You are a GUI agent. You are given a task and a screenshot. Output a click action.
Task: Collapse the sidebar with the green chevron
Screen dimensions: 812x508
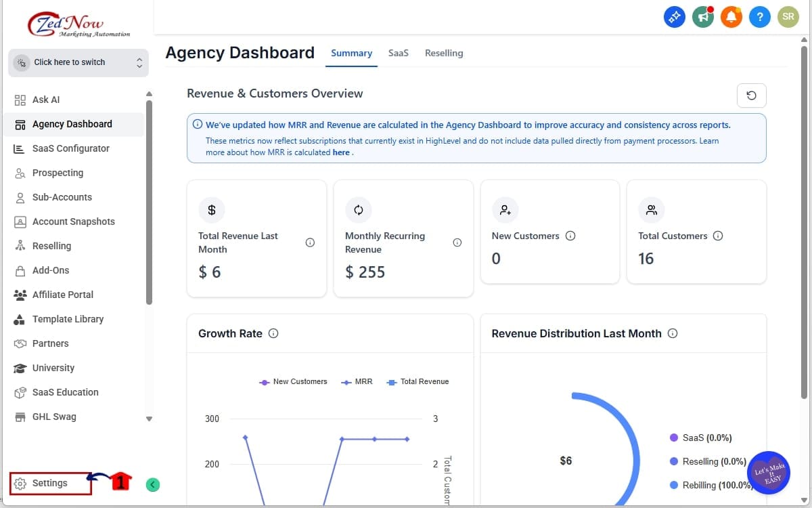152,485
